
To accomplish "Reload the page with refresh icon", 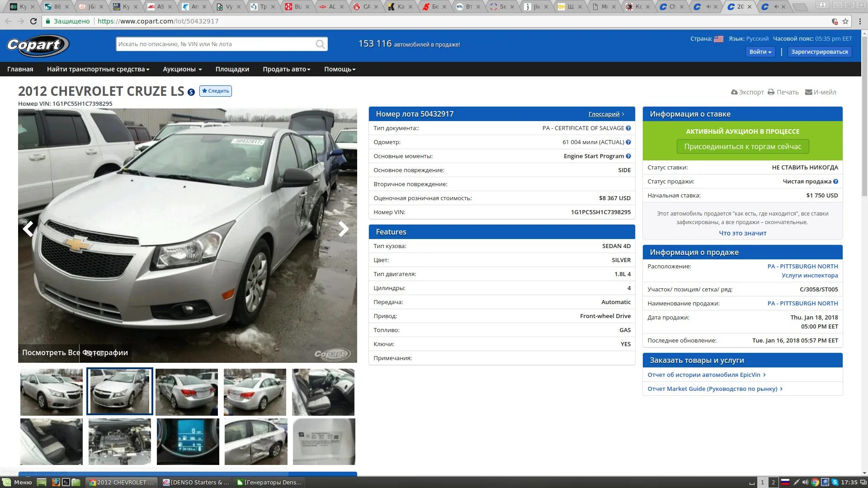I will pyautogui.click(x=33, y=21).
